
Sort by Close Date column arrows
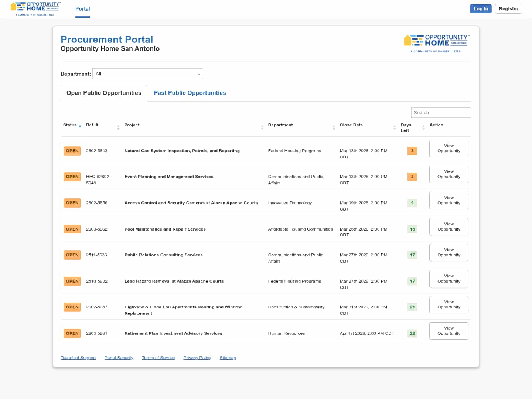[x=395, y=127]
